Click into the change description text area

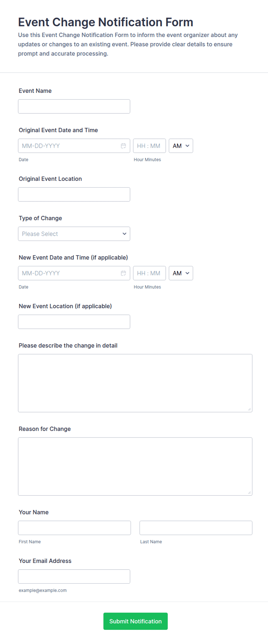(x=135, y=383)
